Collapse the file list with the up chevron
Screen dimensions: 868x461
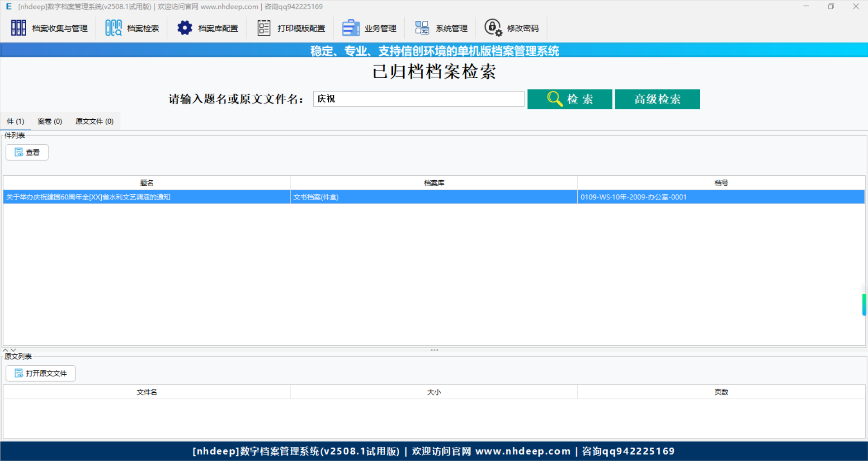5,349
